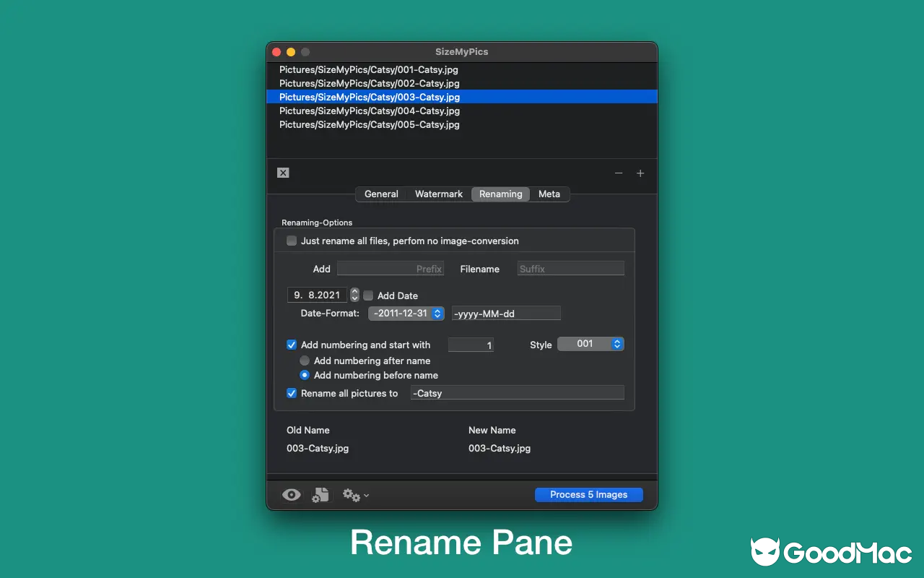Switch to the Watermark tab
The image size is (924, 578).
438,194
